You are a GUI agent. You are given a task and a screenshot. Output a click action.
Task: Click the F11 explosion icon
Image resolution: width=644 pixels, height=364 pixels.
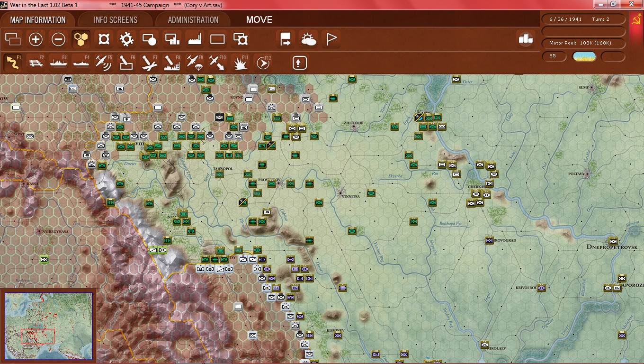pos(241,63)
